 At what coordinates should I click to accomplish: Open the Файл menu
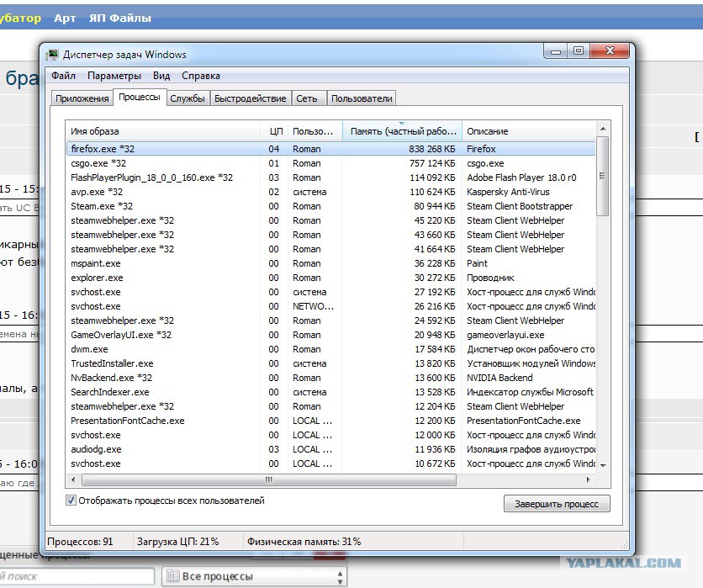[63, 76]
